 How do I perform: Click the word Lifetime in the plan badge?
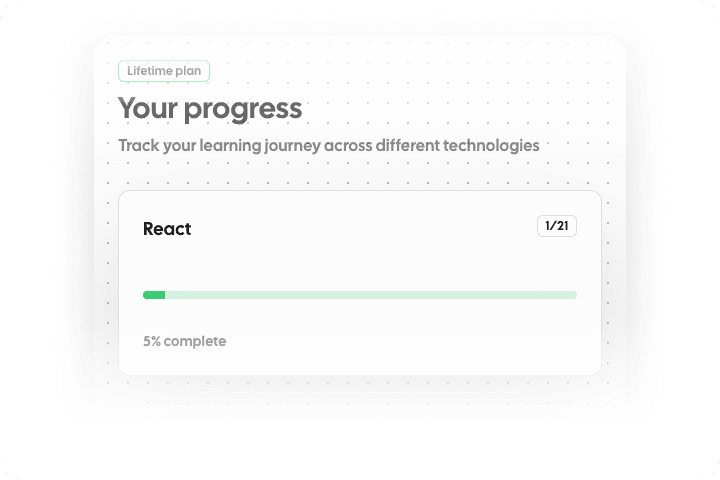tap(148, 71)
